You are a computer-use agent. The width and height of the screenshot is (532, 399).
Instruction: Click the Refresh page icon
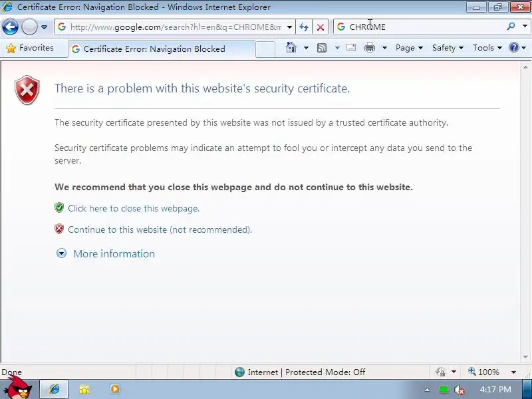pyautogui.click(x=304, y=27)
